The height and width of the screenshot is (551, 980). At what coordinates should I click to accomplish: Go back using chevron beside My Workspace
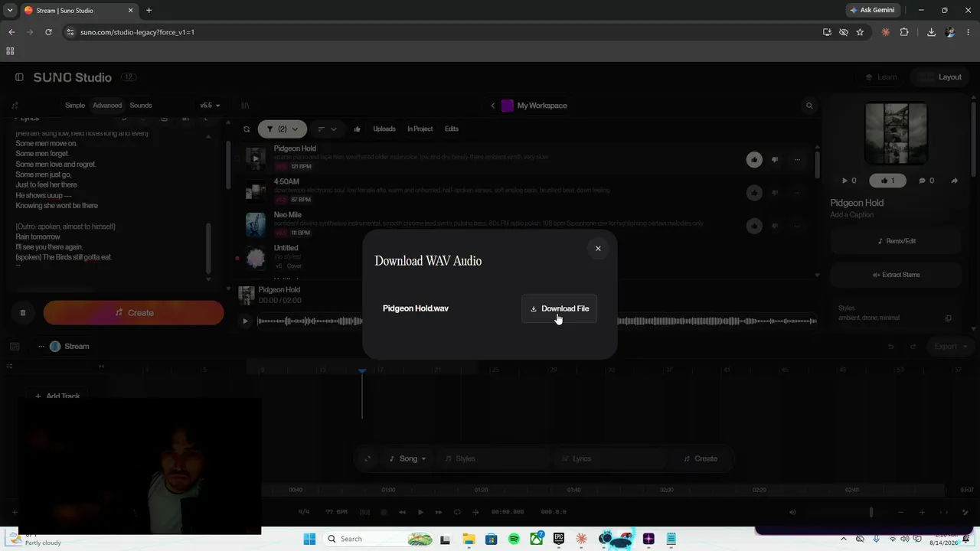[493, 106]
